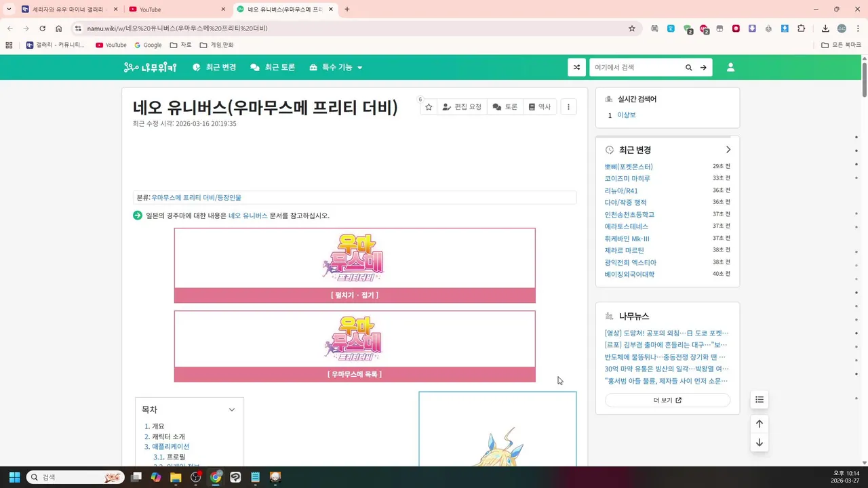Open recent change 휘케바인 Mk-III

click(x=627, y=239)
